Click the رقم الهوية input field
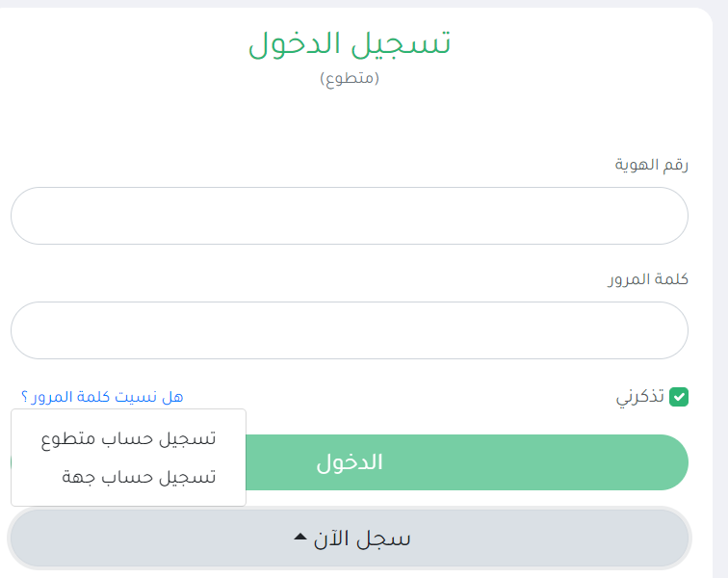Image resolution: width=728 pixels, height=578 pixels. point(350,216)
